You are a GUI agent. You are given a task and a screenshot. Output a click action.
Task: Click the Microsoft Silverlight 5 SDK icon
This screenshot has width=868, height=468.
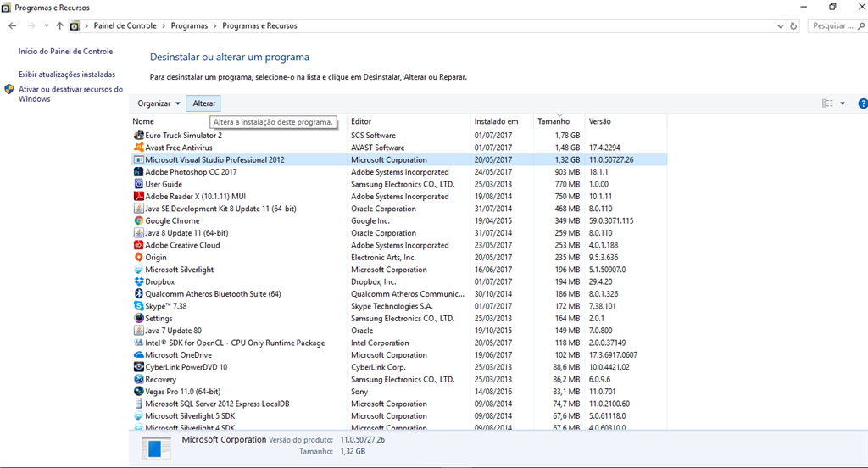(x=139, y=415)
